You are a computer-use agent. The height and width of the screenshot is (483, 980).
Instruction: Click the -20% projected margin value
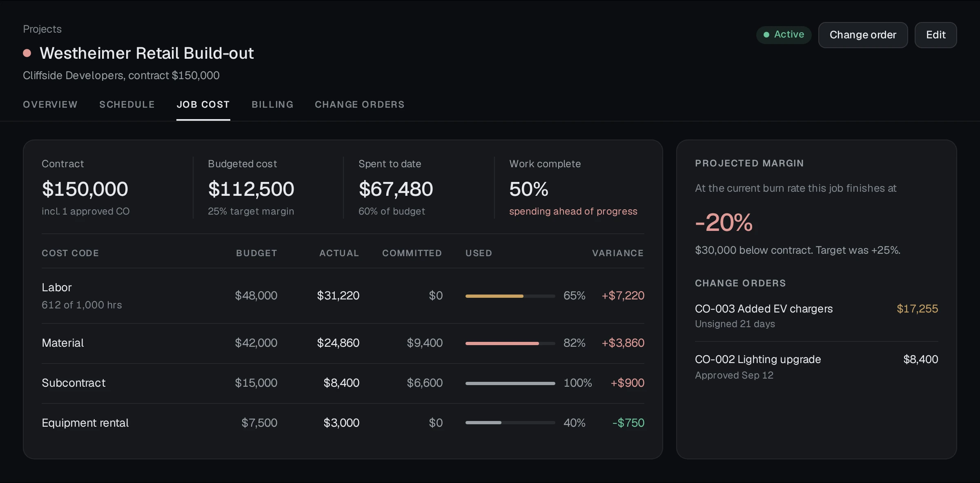[x=724, y=222]
